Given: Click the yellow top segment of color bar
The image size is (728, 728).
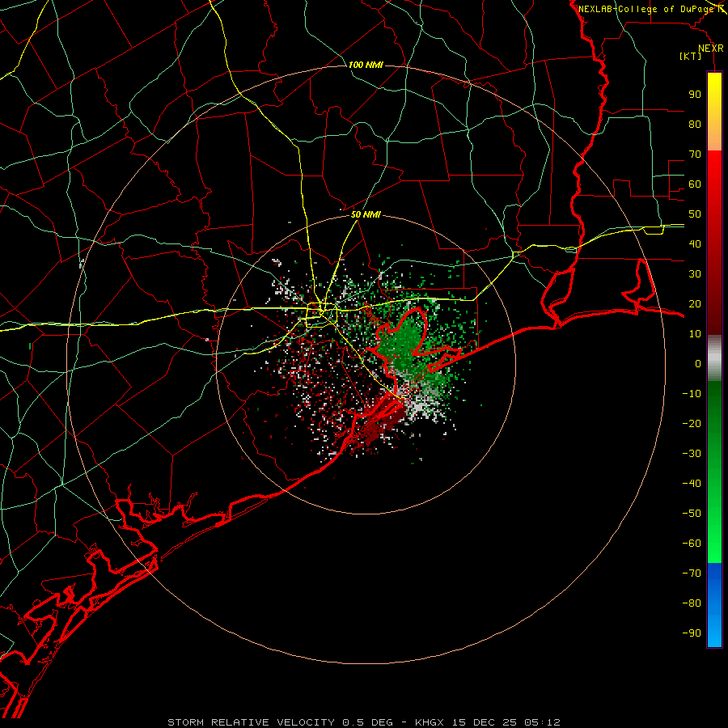Looking at the screenshot, I should point(714,112).
